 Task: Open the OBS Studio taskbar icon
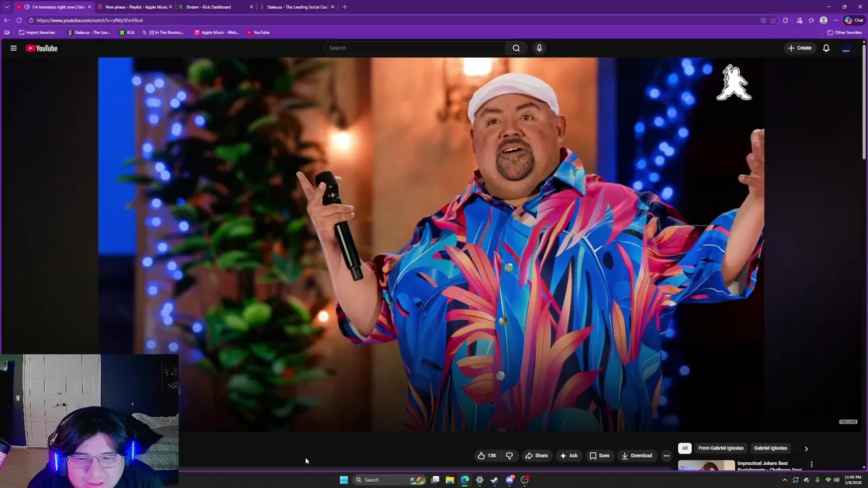[x=524, y=480]
